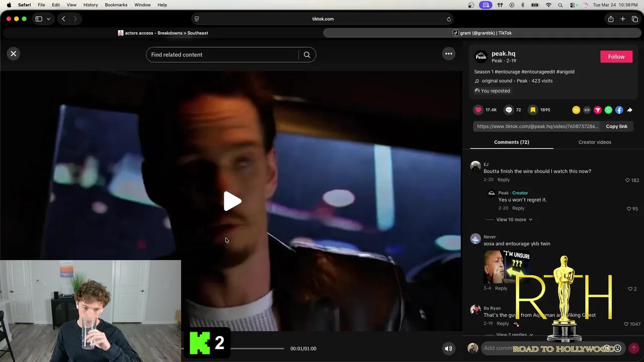Image resolution: width=644 pixels, height=362 pixels.
Task: Open Control Center from the menu bar
Action: tap(573, 5)
